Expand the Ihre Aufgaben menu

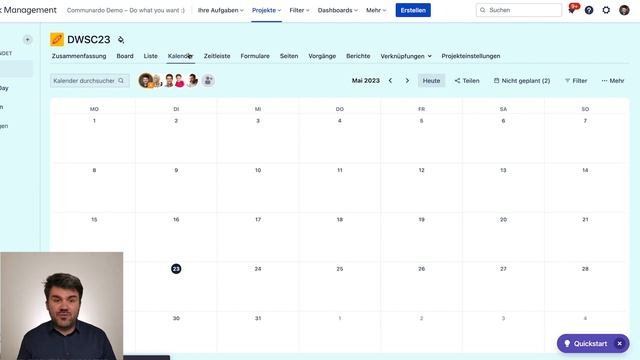tap(220, 10)
